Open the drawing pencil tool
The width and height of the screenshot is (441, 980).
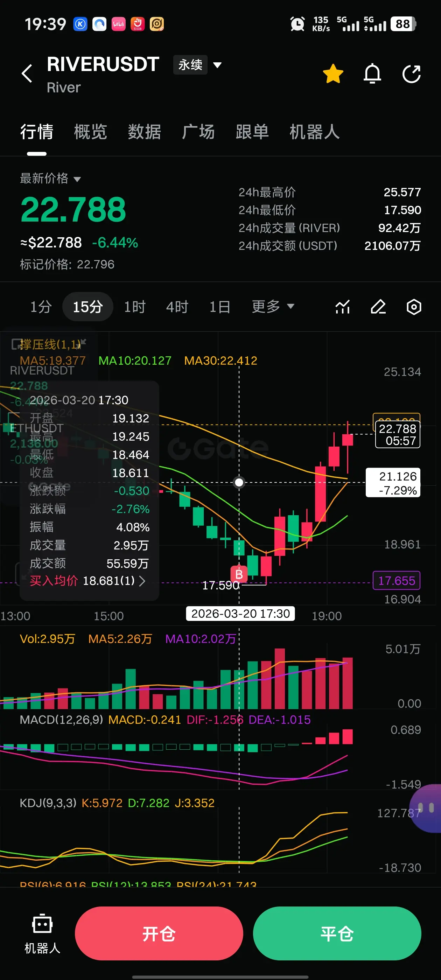[x=378, y=307]
